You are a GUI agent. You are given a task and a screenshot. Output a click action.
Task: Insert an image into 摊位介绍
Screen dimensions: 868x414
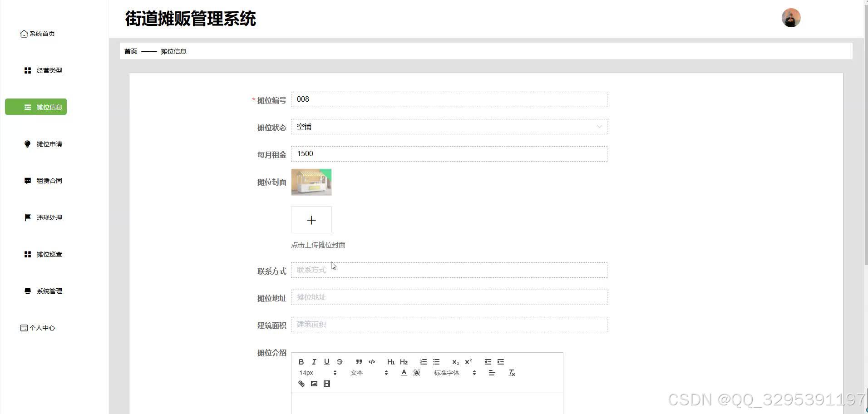click(314, 383)
